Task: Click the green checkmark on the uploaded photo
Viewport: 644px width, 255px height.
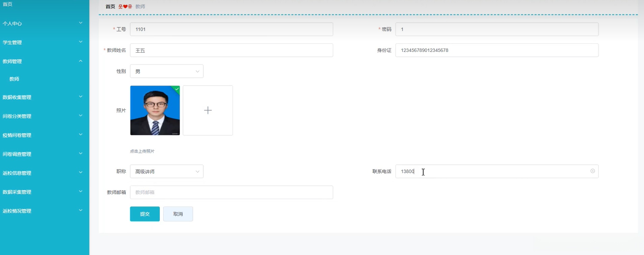Action: tap(177, 89)
